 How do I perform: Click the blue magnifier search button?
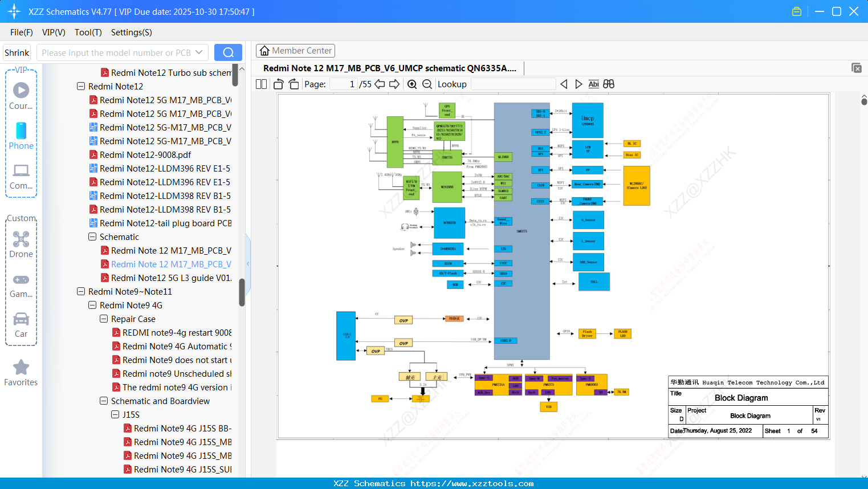coord(228,52)
